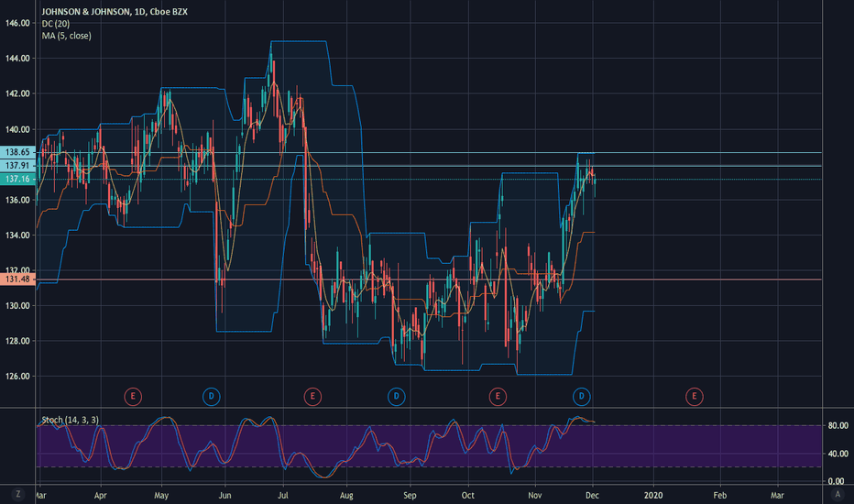Click the Z button at bottom-left corner

[x=18, y=494]
